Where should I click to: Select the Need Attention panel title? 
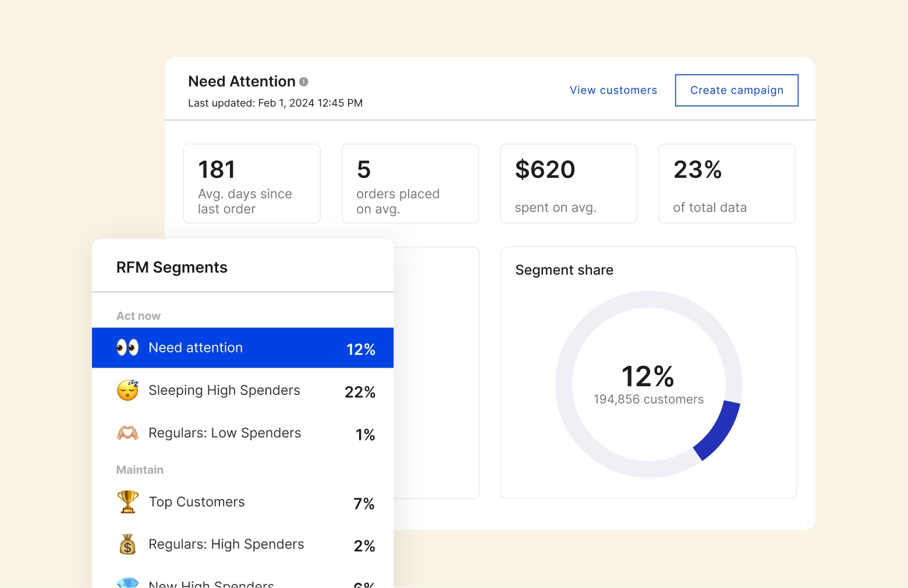click(242, 81)
